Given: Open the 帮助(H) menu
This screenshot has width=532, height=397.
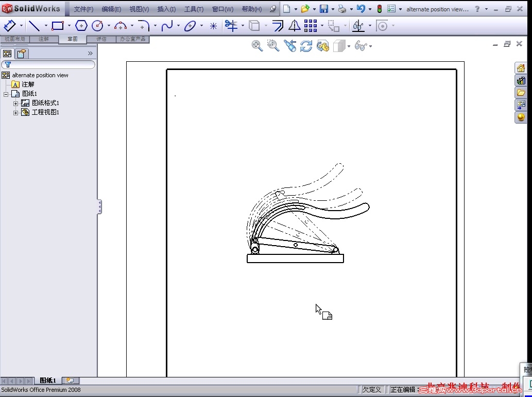Looking at the screenshot, I should tap(251, 9).
